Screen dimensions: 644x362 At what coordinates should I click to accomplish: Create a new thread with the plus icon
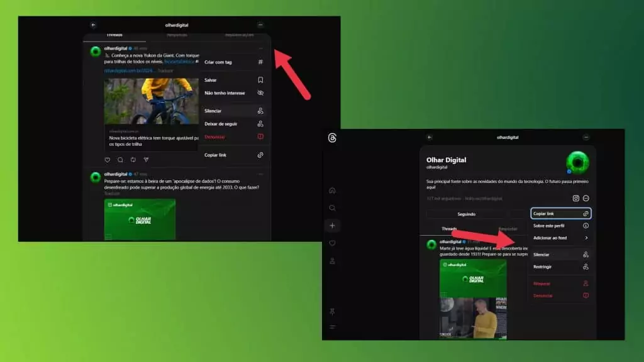[332, 226]
